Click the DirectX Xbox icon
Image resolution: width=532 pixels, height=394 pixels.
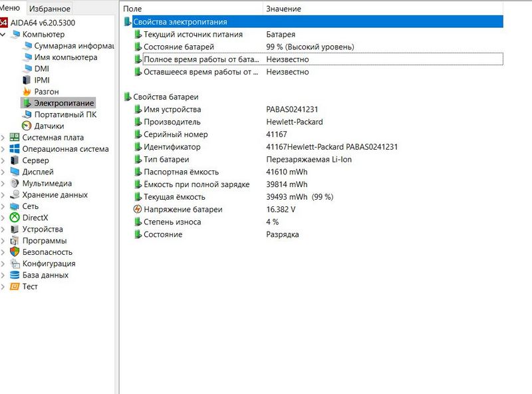tap(15, 218)
